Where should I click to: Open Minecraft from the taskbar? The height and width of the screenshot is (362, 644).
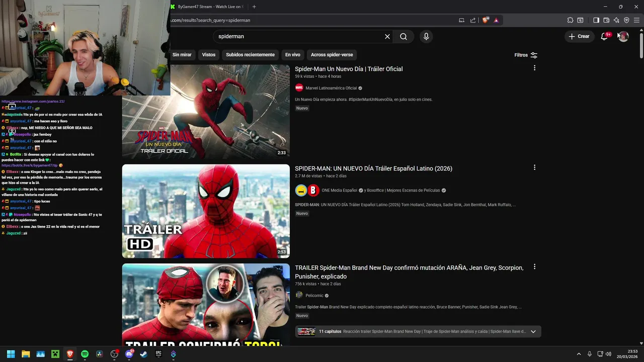tap(55, 354)
